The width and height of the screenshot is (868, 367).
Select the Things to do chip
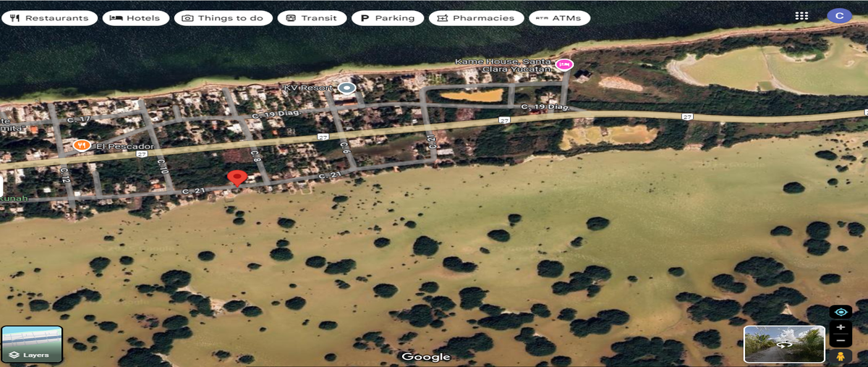click(224, 18)
